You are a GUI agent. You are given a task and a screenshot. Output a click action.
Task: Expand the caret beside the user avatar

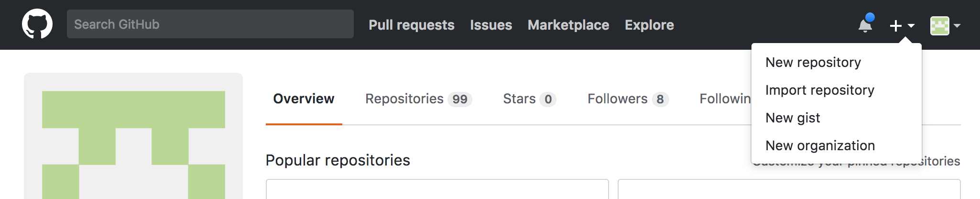coord(957,26)
